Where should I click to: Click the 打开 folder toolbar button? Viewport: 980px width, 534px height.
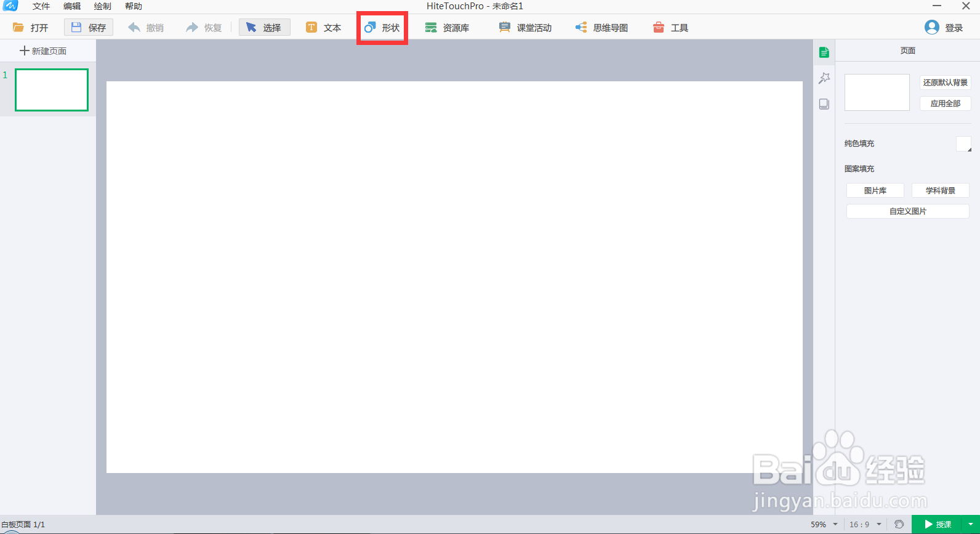31,28
